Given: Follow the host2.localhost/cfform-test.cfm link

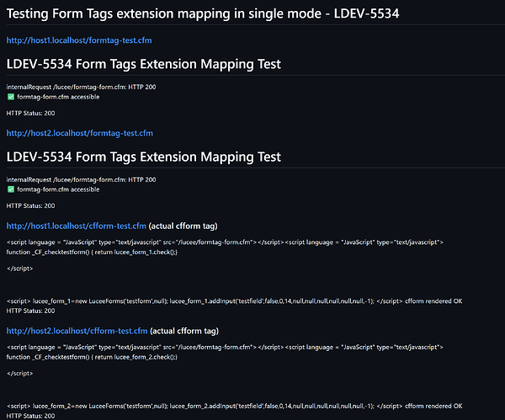Looking at the screenshot, I should pos(76,329).
